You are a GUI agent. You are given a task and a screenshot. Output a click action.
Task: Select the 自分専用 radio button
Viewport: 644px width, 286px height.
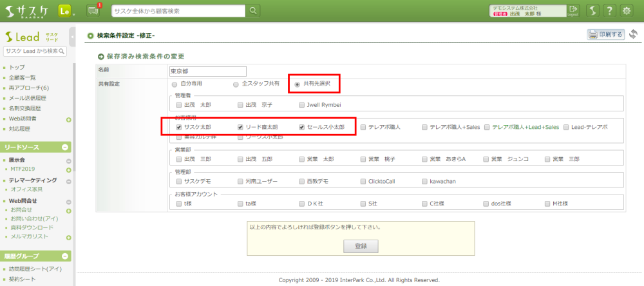pyautogui.click(x=175, y=84)
